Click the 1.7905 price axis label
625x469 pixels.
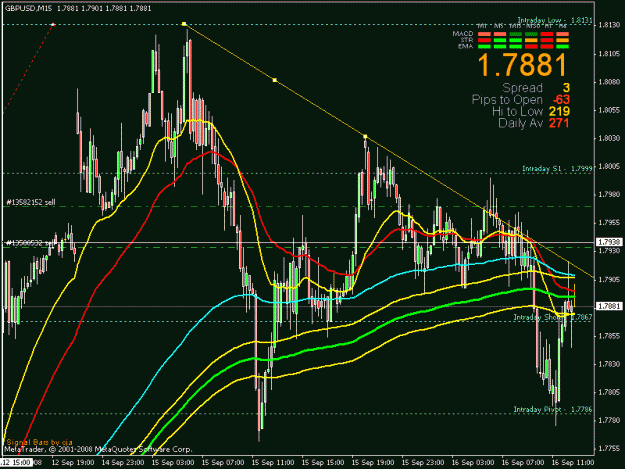click(609, 279)
